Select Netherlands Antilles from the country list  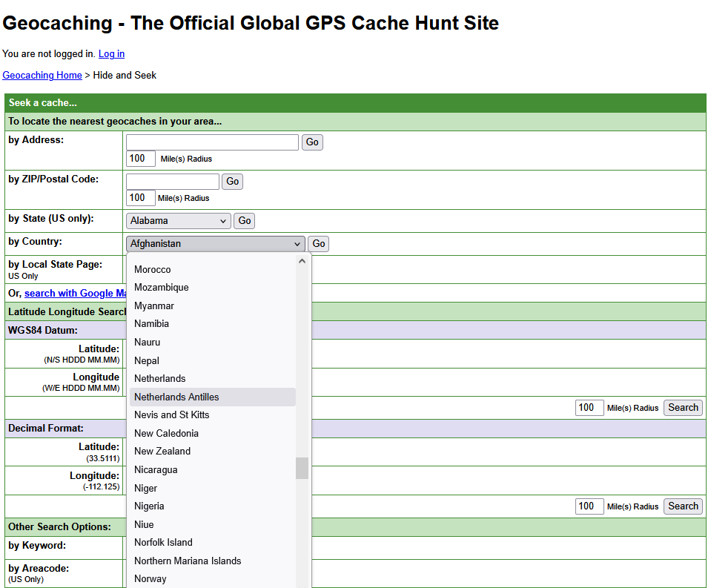pyautogui.click(x=176, y=397)
